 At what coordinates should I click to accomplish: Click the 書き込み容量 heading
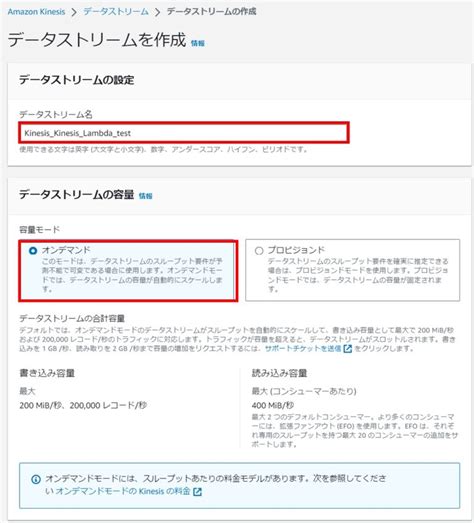click(x=47, y=373)
